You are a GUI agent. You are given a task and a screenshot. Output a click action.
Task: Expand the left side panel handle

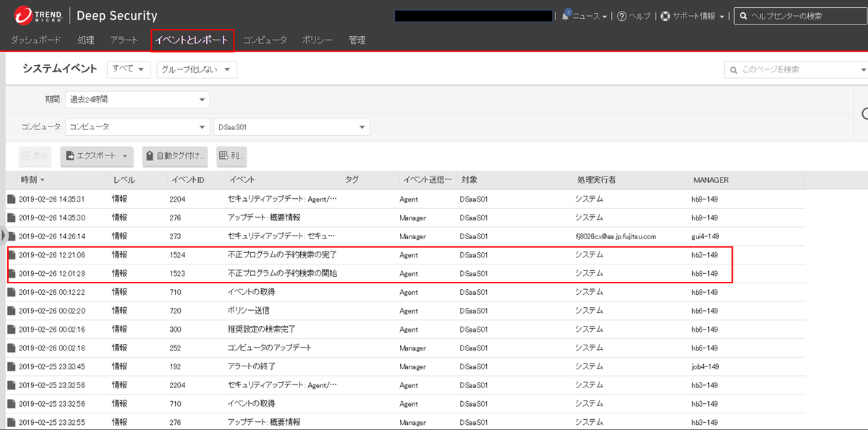pyautogui.click(x=3, y=234)
